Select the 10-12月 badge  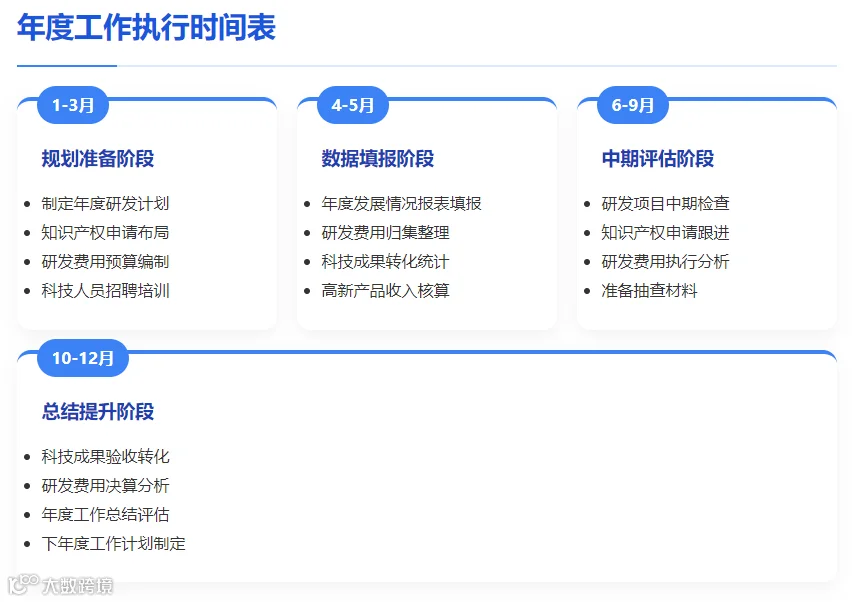point(83,358)
